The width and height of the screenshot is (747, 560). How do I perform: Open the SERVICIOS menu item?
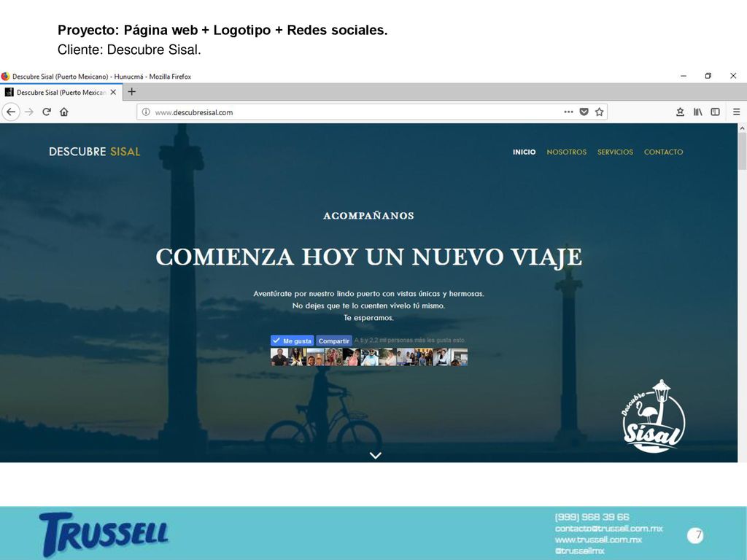click(615, 152)
